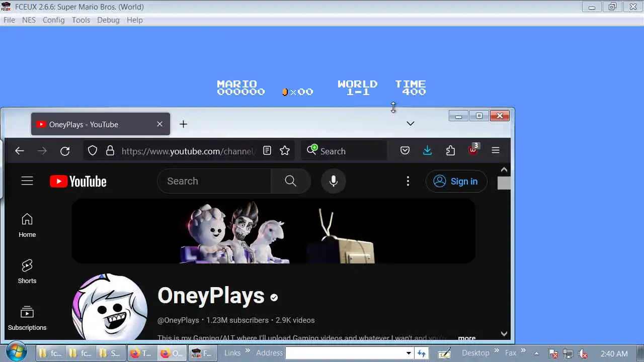644x362 pixels.
Task: Click the Firefox forward arrow
Action: coord(42,151)
